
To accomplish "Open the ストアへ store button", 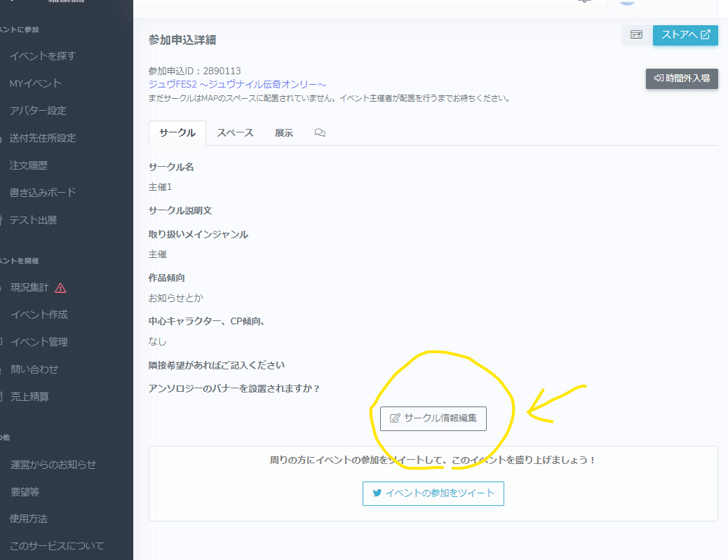I will pyautogui.click(x=685, y=35).
